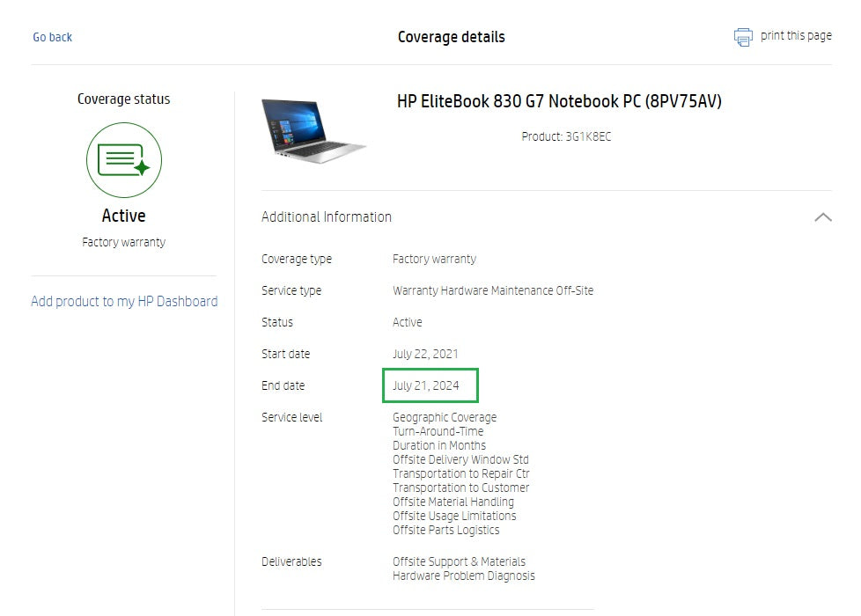The image size is (861, 616).
Task: Click Hardware Problem Diagnosis deliverable
Action: [x=464, y=576]
